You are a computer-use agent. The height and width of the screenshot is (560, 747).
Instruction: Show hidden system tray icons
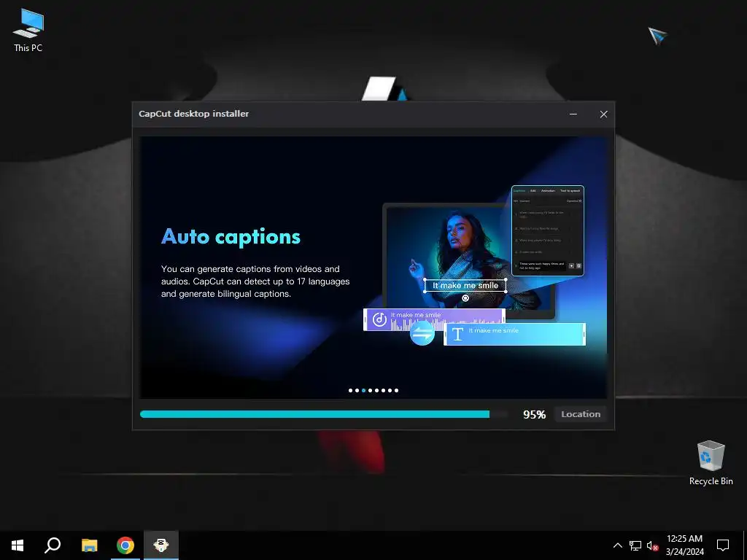point(617,545)
